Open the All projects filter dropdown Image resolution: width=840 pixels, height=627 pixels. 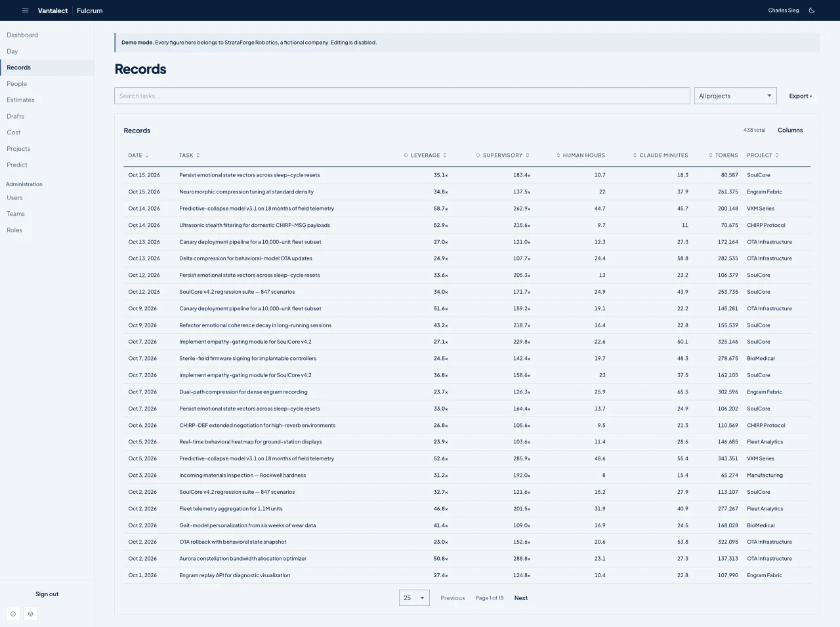pyautogui.click(x=735, y=96)
